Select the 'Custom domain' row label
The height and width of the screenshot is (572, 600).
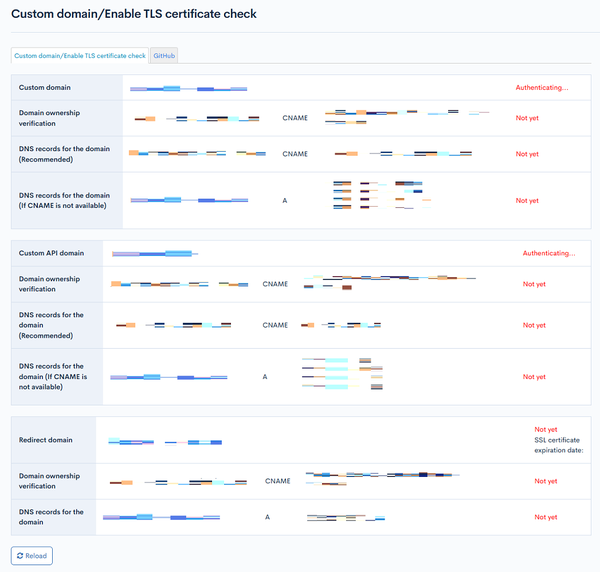[x=45, y=88]
